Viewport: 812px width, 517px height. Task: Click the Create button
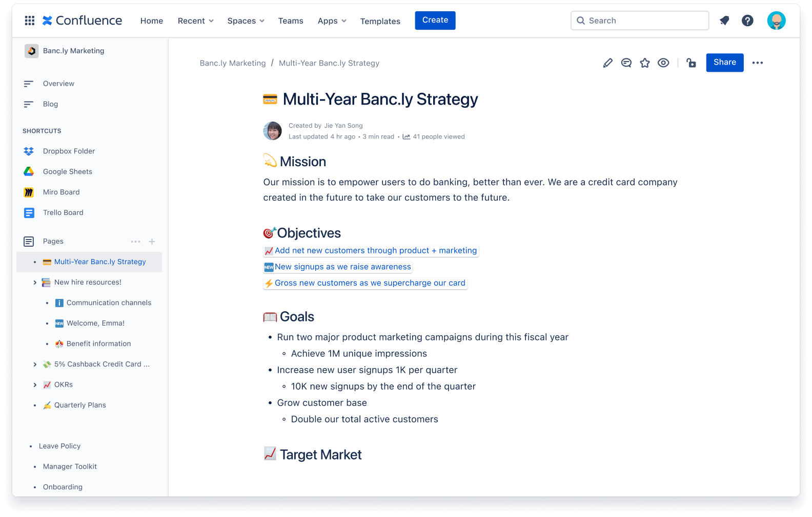pos(435,21)
